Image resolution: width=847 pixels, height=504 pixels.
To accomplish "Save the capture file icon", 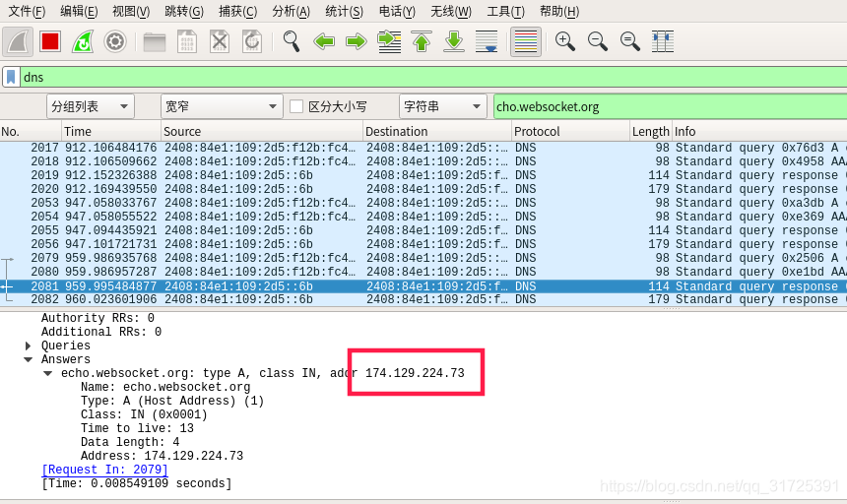I will coord(187,41).
